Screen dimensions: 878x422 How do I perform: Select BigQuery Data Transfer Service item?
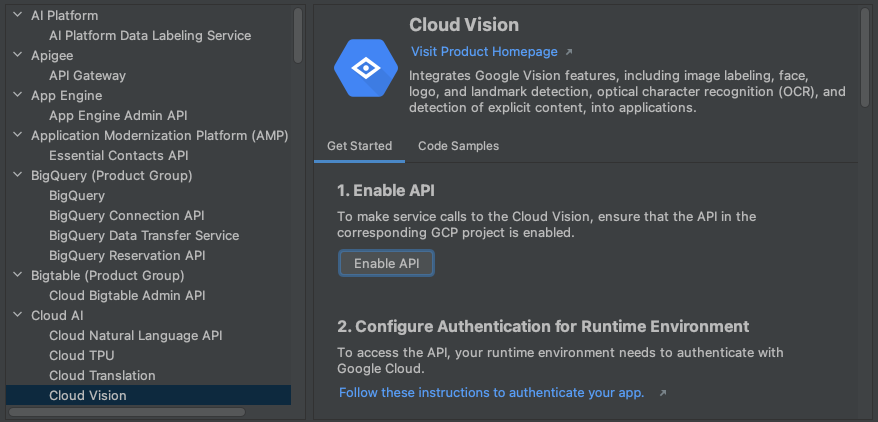pos(144,235)
